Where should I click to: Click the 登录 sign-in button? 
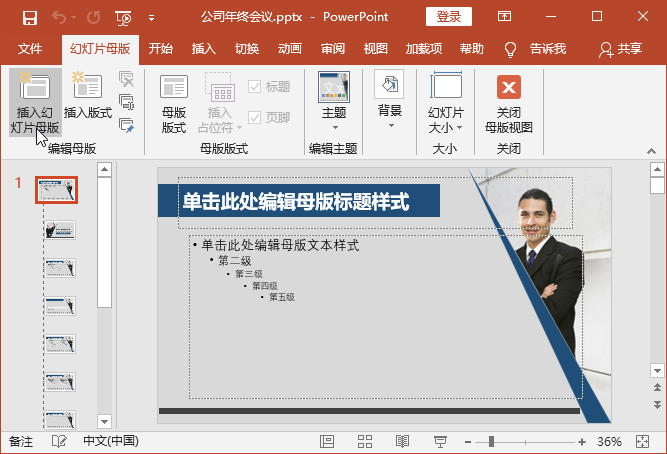449,17
